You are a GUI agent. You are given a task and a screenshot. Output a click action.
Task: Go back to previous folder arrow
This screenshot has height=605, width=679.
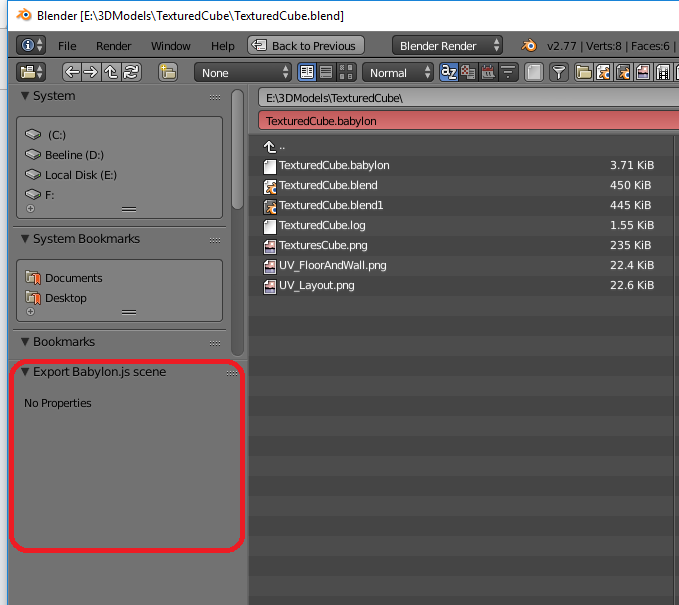click(x=72, y=72)
